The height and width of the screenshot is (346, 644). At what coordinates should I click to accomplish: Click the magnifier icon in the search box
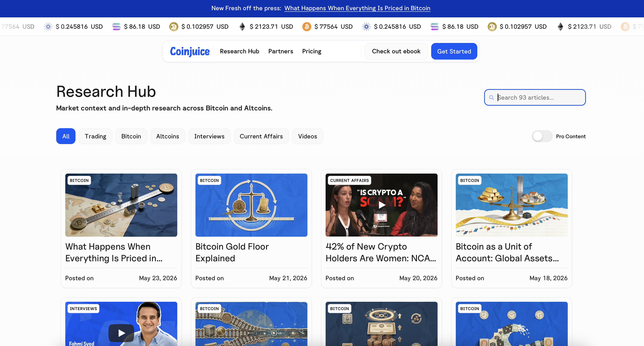[492, 97]
